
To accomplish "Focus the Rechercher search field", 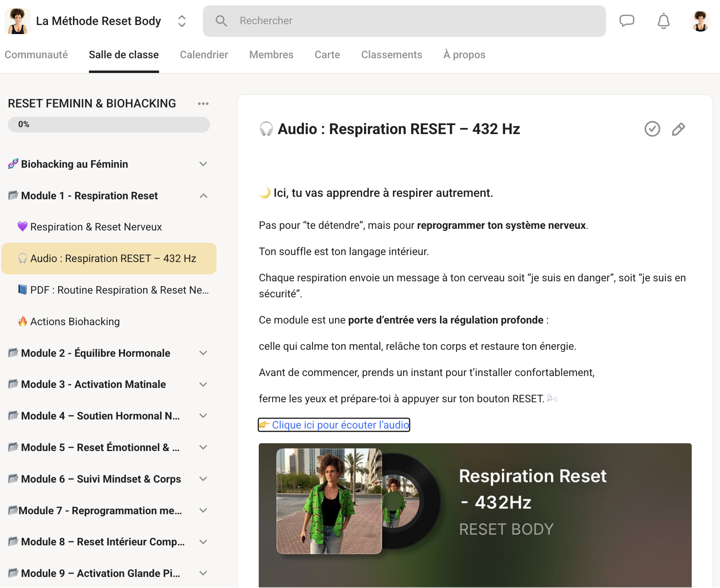I will point(404,21).
